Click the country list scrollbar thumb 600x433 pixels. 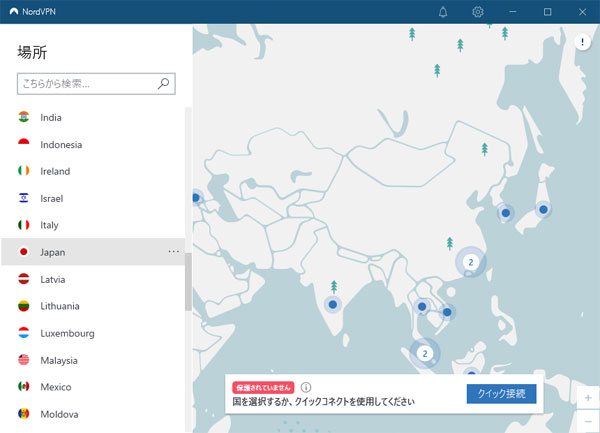[x=188, y=282]
